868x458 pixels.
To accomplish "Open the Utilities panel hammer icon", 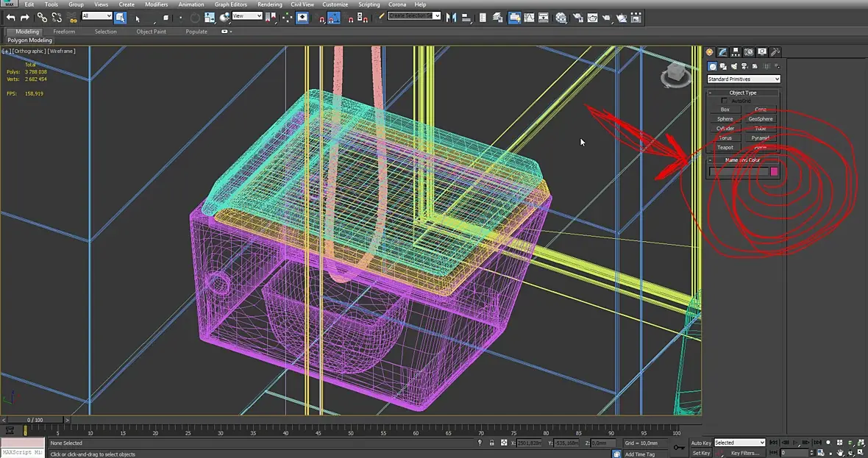I will [x=775, y=52].
